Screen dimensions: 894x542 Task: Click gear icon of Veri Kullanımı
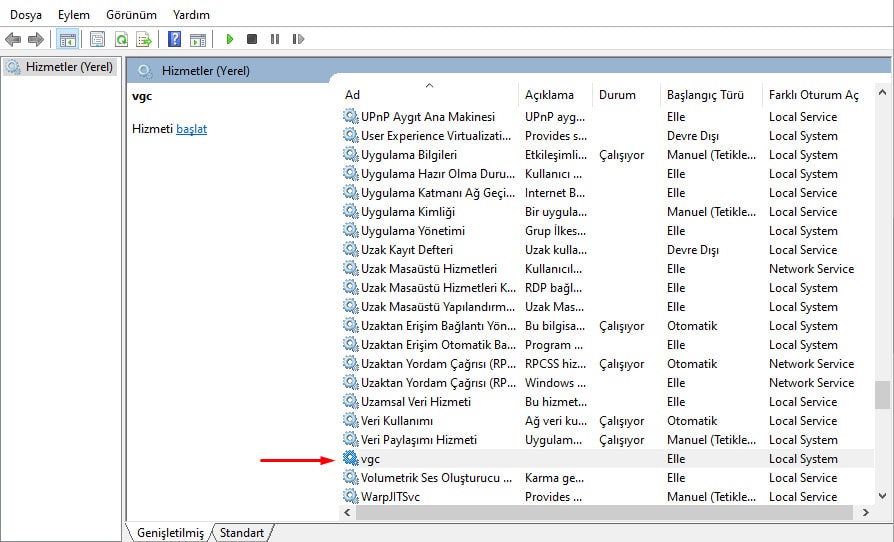(x=350, y=420)
